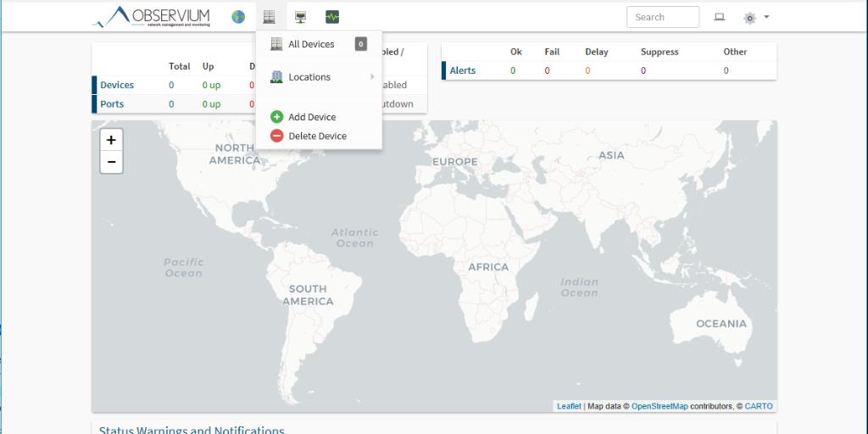Expand the gear dropdown arrow
This screenshot has width=868, height=434.
pos(766,17)
